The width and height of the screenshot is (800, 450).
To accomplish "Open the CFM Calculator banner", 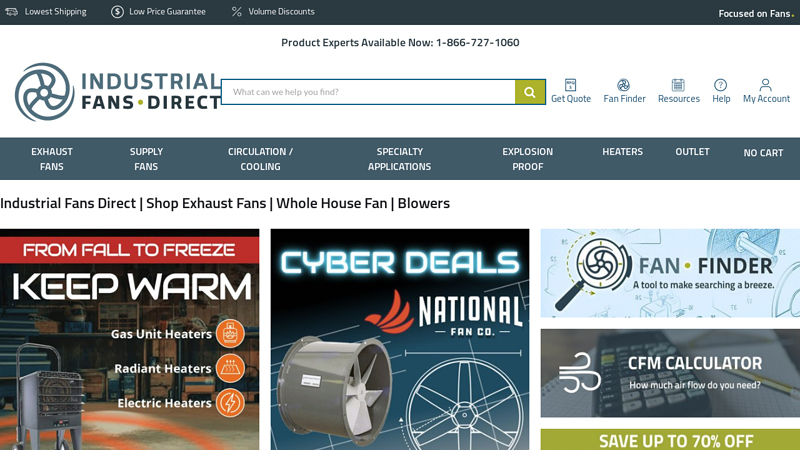I will click(x=670, y=373).
